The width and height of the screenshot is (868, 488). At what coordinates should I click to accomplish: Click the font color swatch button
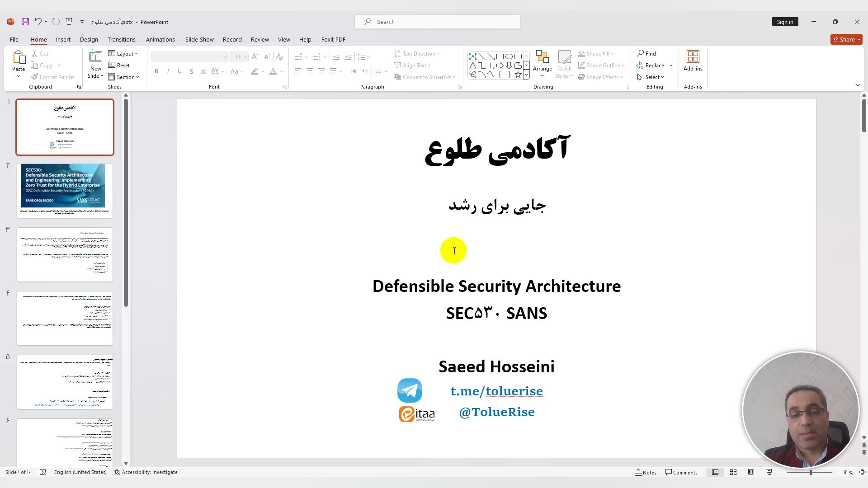[273, 71]
